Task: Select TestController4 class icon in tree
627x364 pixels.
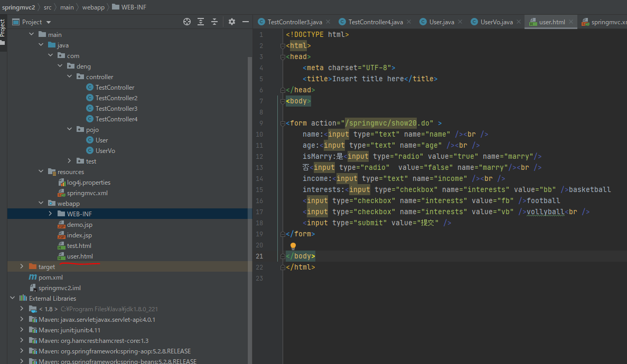Action: click(90, 119)
